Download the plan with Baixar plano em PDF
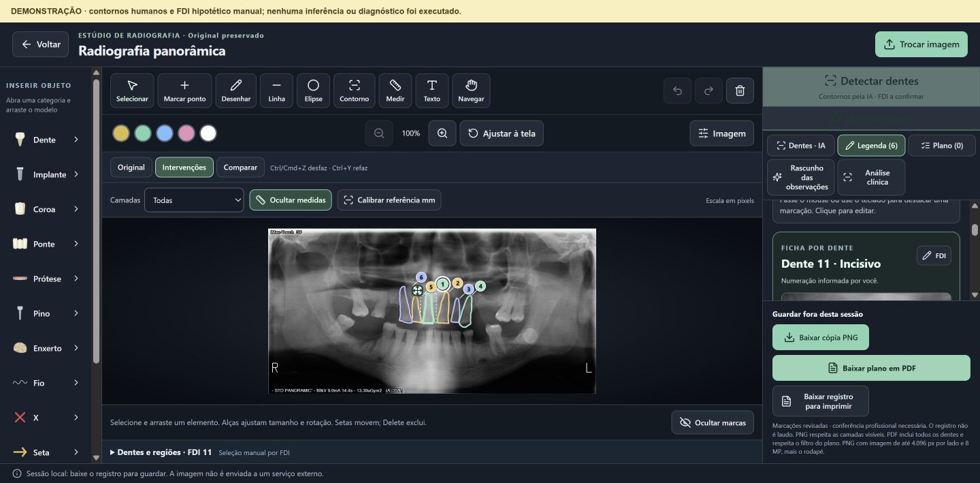The image size is (980, 483). pyautogui.click(x=871, y=368)
